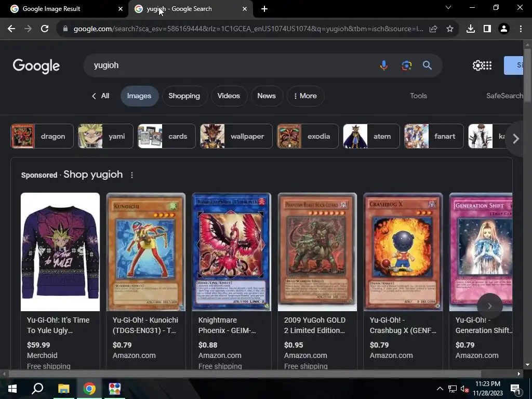
Task: Open the Knightmare Phoenix card image
Action: pyautogui.click(x=231, y=252)
